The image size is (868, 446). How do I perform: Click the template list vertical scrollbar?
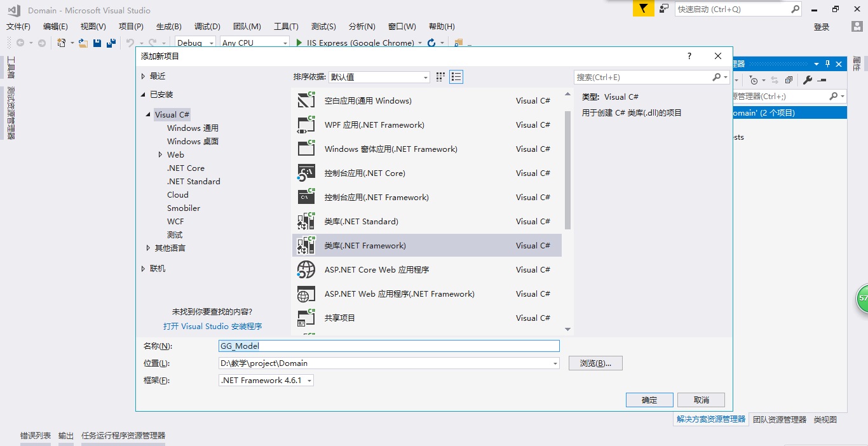click(x=568, y=170)
